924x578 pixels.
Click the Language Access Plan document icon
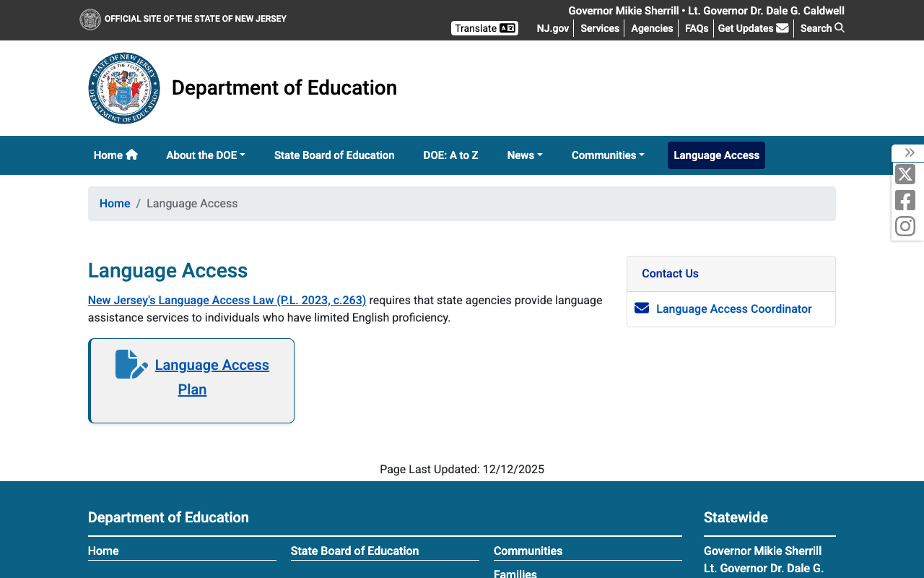point(131,364)
